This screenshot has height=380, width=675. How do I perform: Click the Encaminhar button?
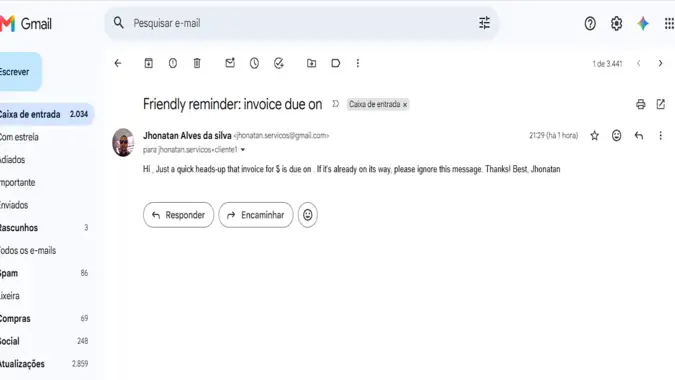point(256,215)
